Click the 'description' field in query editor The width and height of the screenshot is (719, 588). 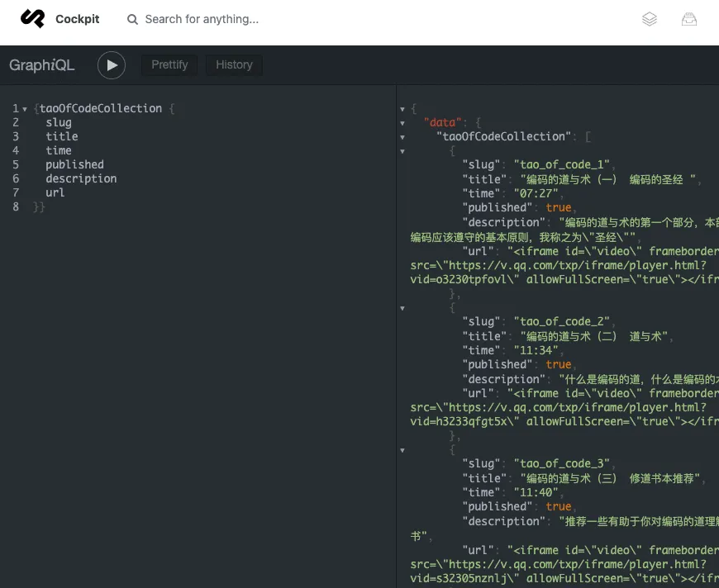click(x=81, y=178)
